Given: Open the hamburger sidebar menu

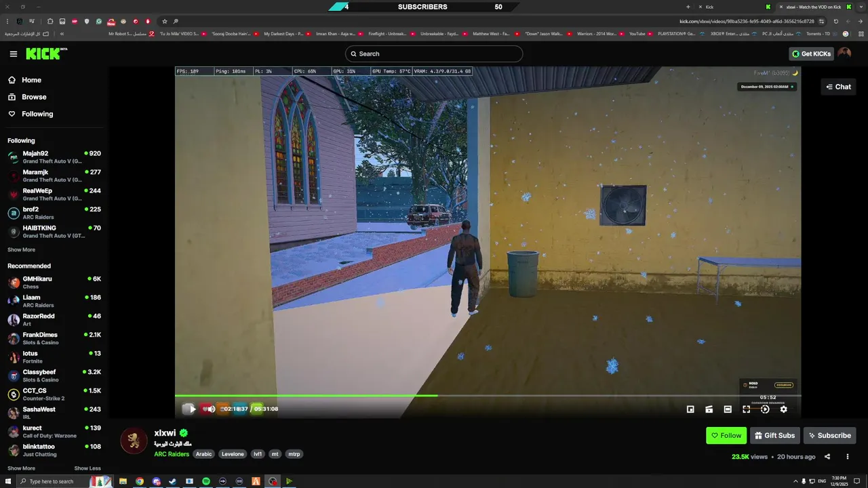Looking at the screenshot, I should pyautogui.click(x=14, y=54).
